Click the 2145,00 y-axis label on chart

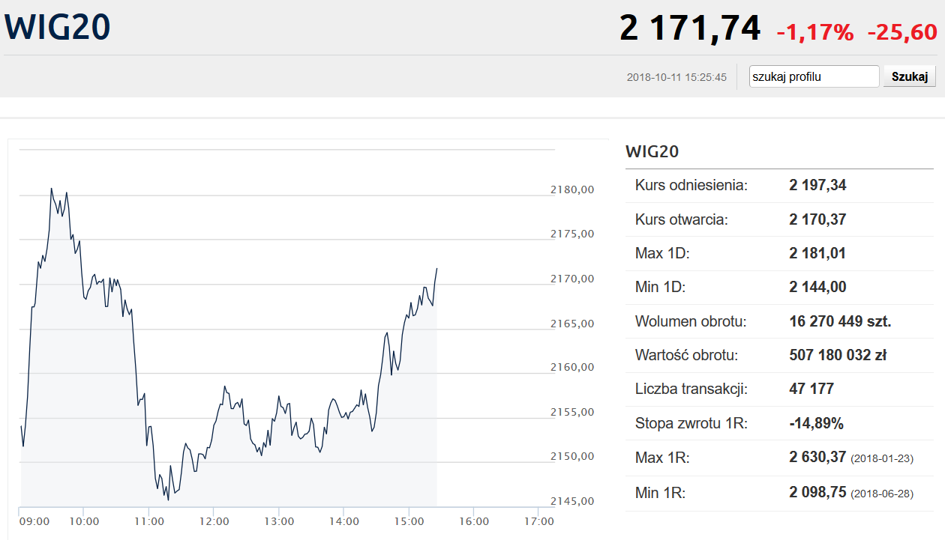pyautogui.click(x=572, y=501)
